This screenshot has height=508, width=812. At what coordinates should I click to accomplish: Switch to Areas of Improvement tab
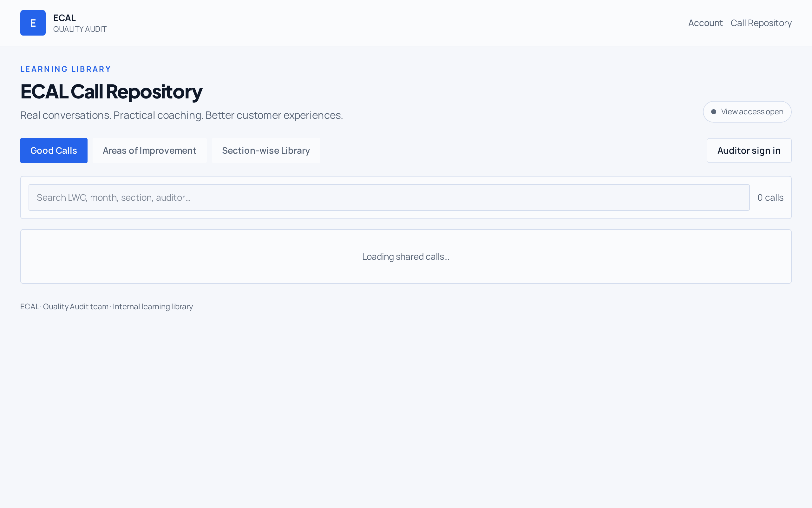pyautogui.click(x=149, y=150)
